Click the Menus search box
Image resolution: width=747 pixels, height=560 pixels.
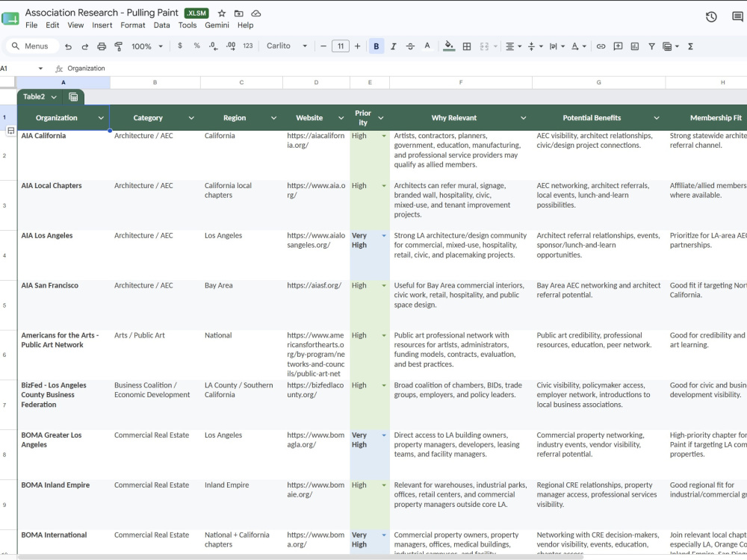coord(32,46)
